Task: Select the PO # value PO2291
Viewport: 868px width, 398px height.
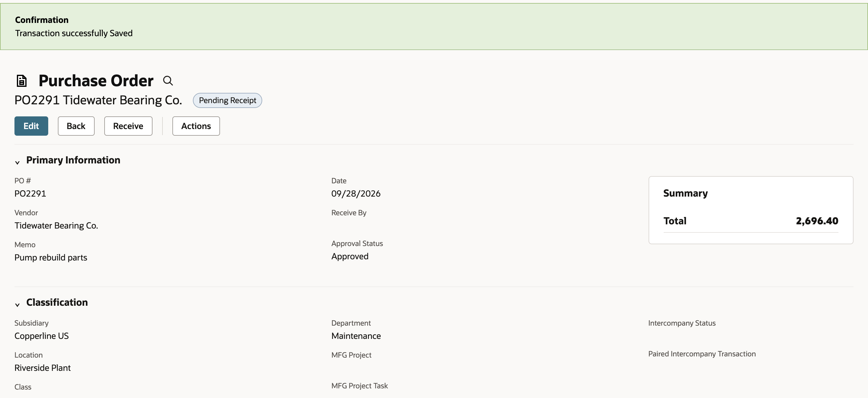Action: click(x=30, y=194)
